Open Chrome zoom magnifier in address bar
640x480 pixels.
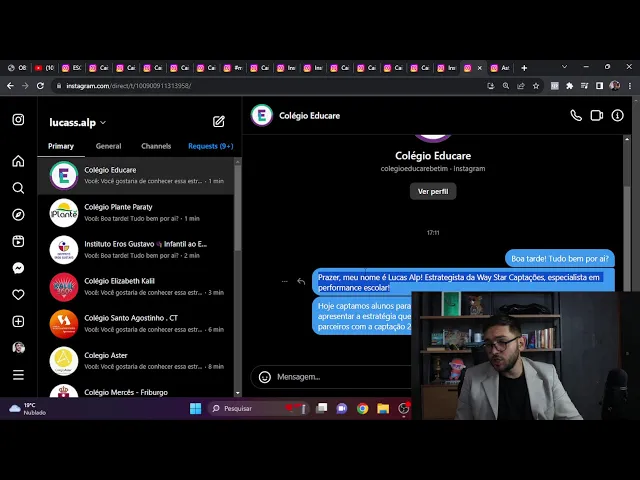[506, 86]
